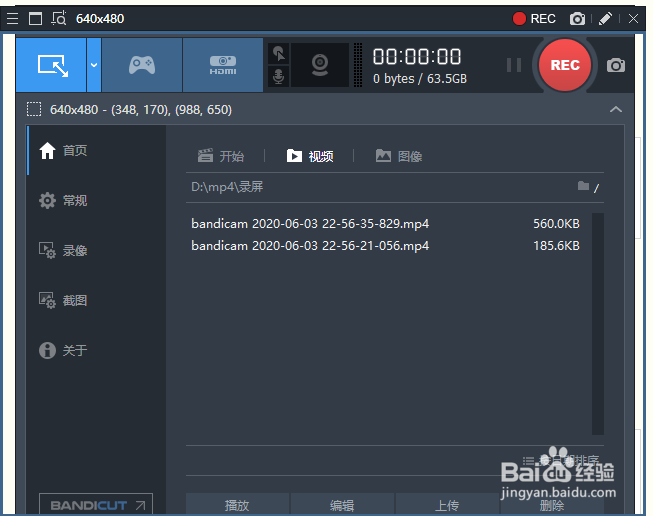This screenshot has height=516, width=653.
Task: Click the 播放 play button
Action: pyautogui.click(x=237, y=505)
